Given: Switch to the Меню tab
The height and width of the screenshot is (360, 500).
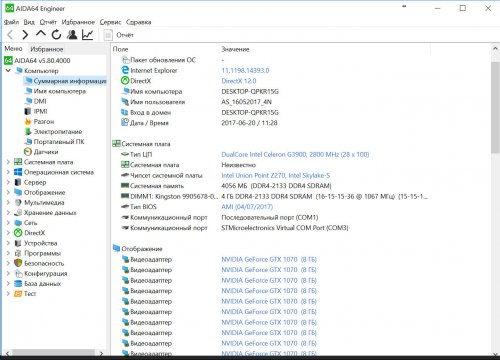Looking at the screenshot, I should tap(13, 49).
